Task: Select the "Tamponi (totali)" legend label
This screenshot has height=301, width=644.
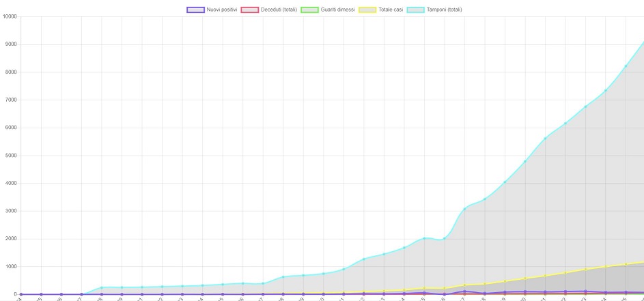Action: 445,10
